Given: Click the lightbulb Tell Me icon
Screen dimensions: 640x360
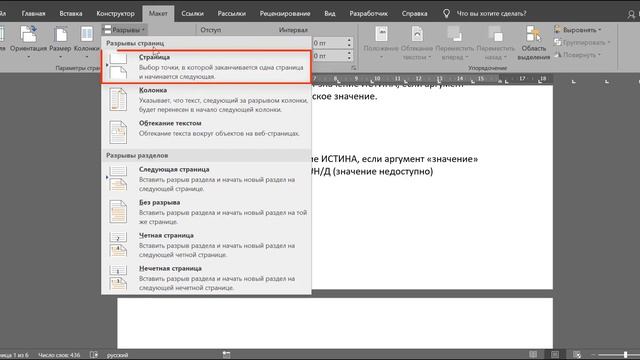Looking at the screenshot, I should [447, 13].
